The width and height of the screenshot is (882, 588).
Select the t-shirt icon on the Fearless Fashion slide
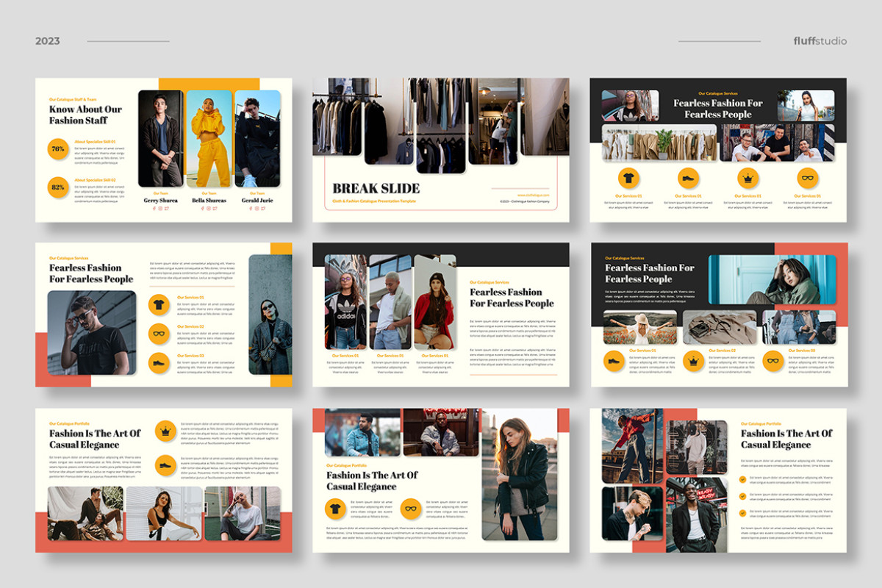[158, 304]
